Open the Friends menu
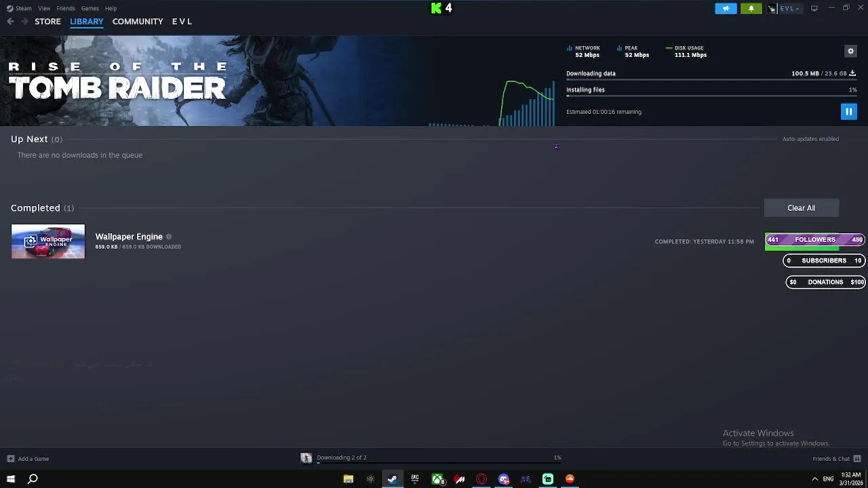Image resolution: width=868 pixels, height=488 pixels. (66, 8)
